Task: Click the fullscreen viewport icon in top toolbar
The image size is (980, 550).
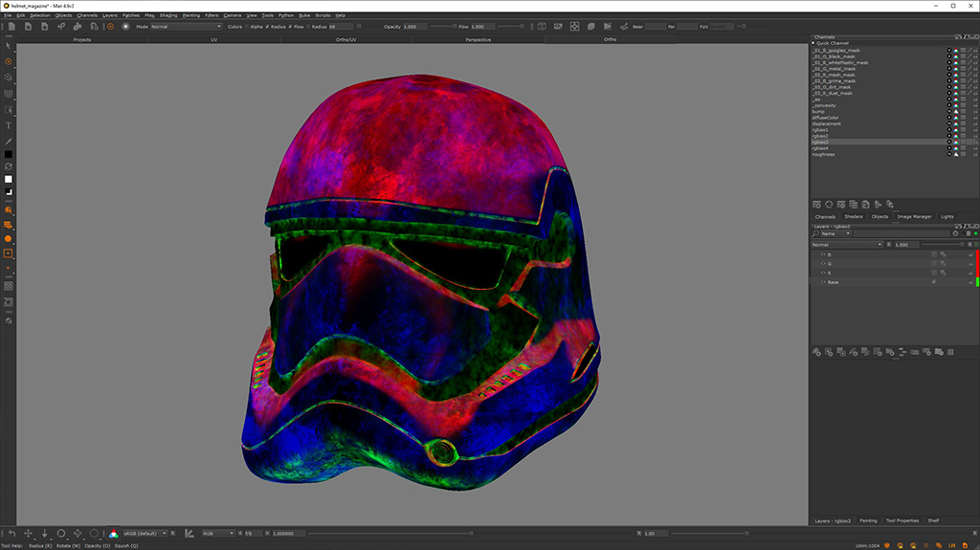Action: click(574, 26)
